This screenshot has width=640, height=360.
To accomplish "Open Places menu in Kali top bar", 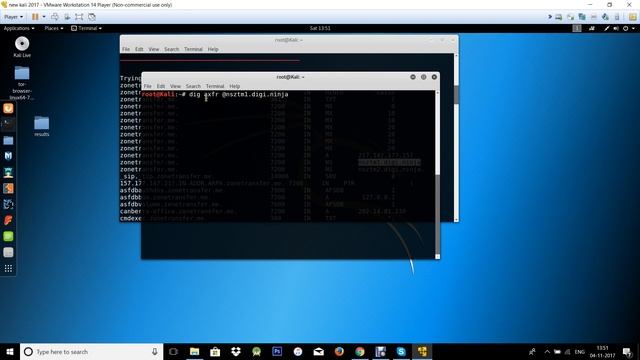I will click(x=53, y=28).
